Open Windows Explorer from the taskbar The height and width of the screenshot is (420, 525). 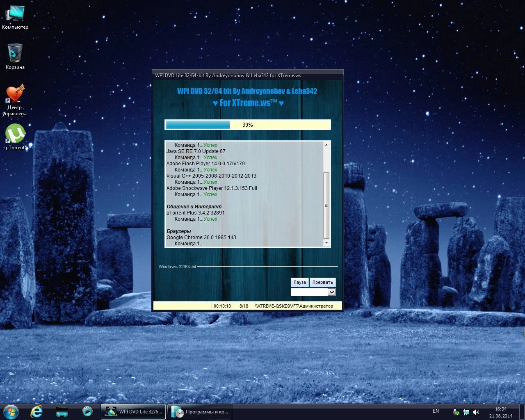[x=62, y=411]
